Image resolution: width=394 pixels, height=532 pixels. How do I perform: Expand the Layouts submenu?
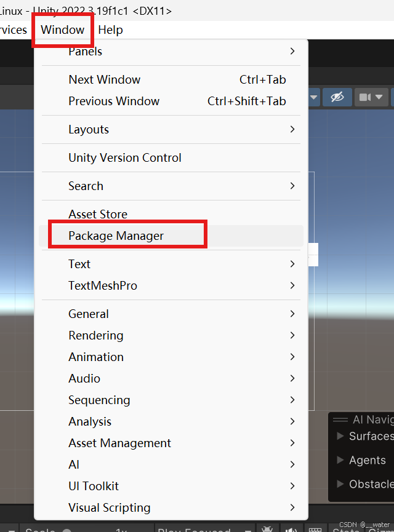coord(171,129)
